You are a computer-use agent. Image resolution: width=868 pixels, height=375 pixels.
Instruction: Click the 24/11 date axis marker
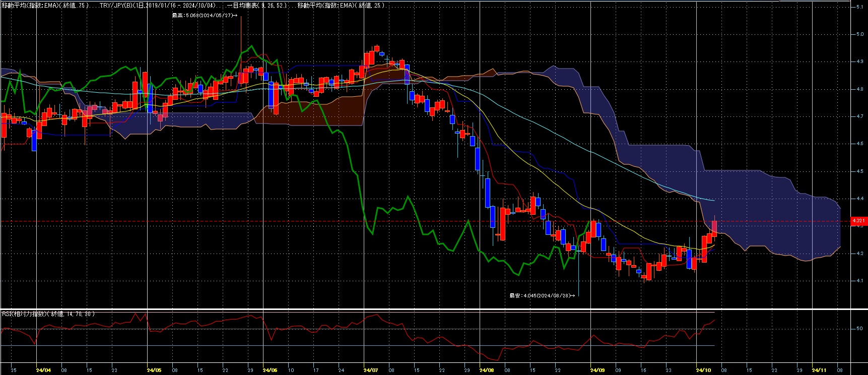819,370
